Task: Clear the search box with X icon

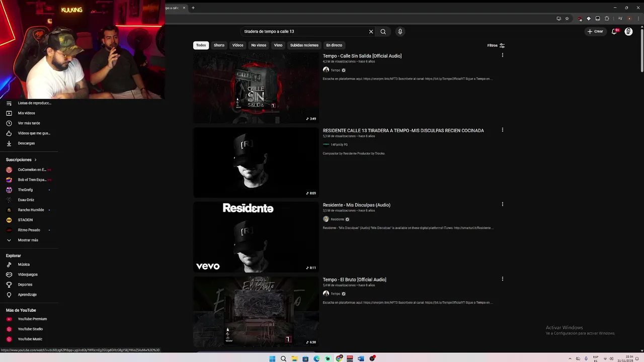Action: click(x=371, y=31)
